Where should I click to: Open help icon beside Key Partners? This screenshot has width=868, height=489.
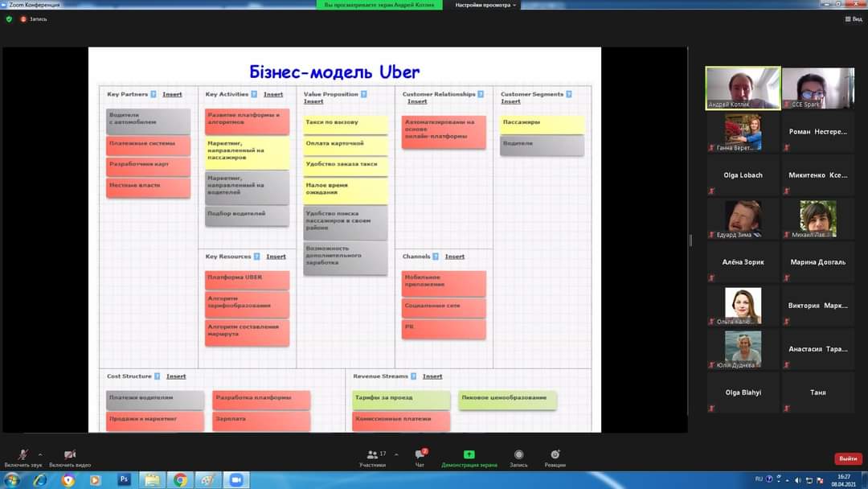pyautogui.click(x=154, y=94)
